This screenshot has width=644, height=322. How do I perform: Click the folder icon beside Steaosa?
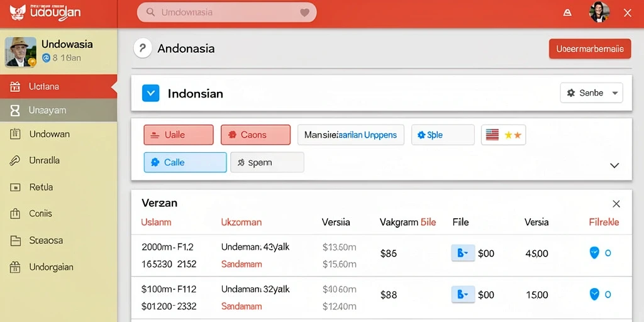coord(15,240)
